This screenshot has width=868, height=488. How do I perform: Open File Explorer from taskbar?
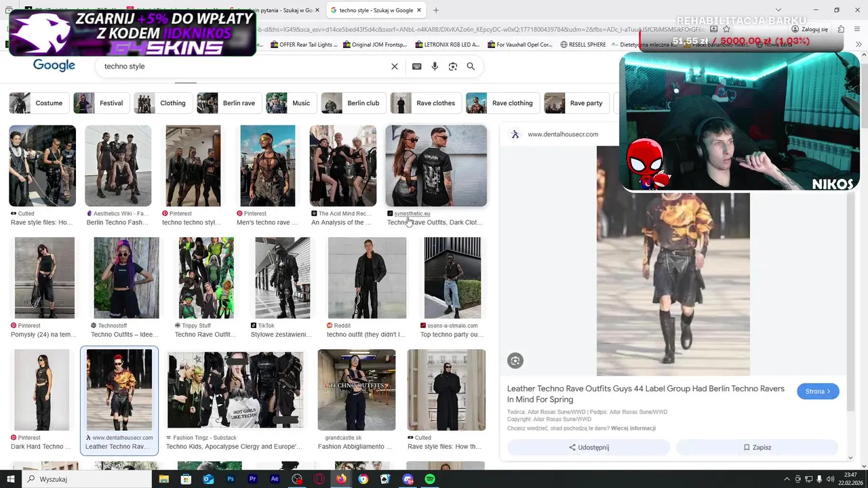click(164, 479)
